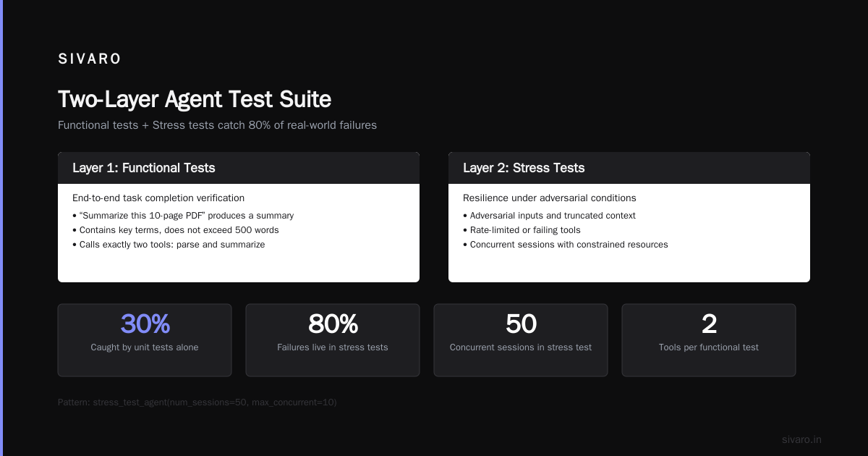Screen dimensions: 868x456
Task: Click the SIVARO logo text
Action: coord(90,59)
